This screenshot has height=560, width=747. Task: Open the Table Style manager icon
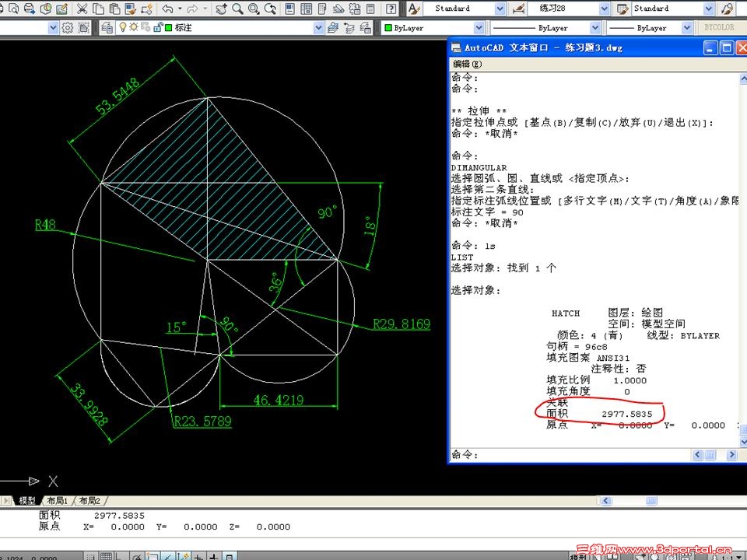click(x=622, y=8)
